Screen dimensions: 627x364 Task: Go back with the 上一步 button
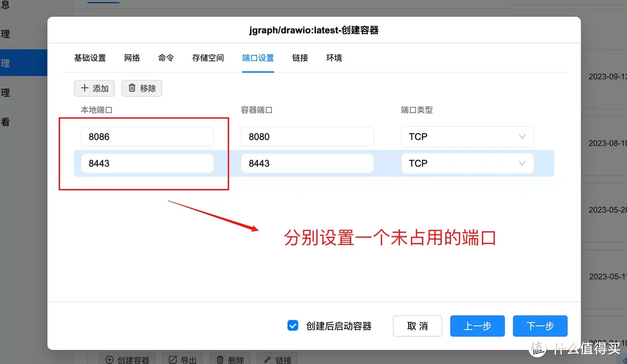(x=477, y=326)
